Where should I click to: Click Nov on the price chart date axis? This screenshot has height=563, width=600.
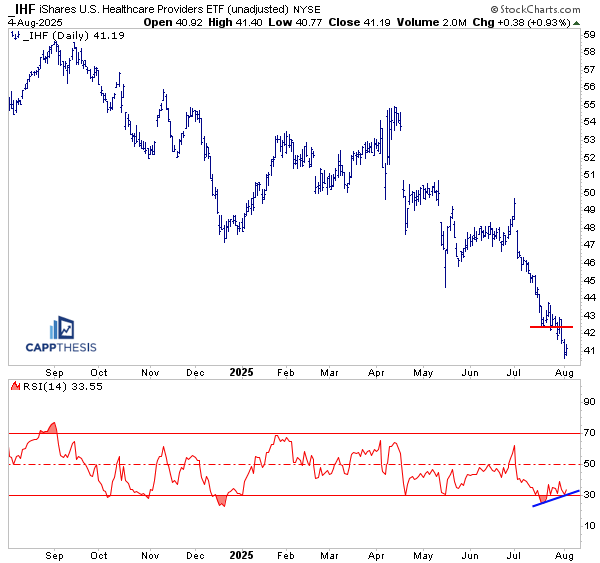tap(150, 373)
